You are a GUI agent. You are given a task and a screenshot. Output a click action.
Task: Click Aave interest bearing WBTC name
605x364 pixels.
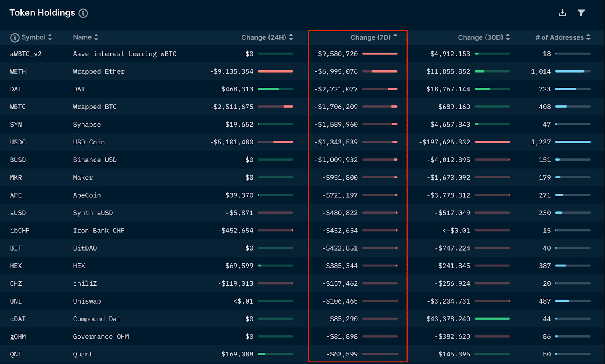click(125, 54)
